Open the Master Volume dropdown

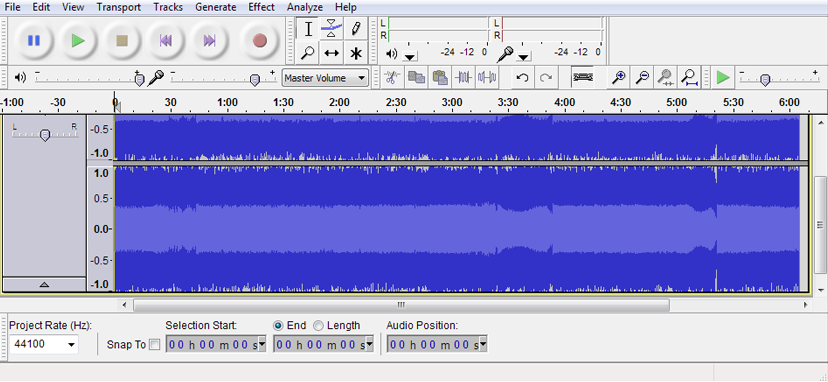(361, 78)
